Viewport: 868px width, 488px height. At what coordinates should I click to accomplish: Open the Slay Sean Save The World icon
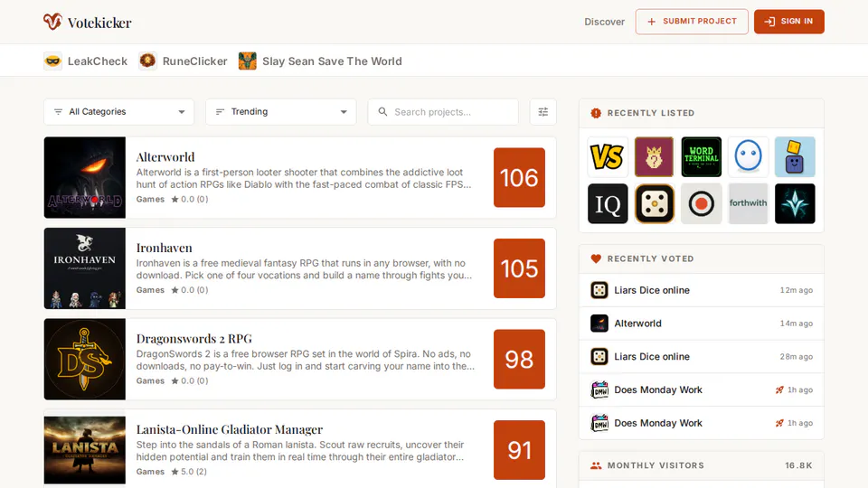tap(248, 61)
